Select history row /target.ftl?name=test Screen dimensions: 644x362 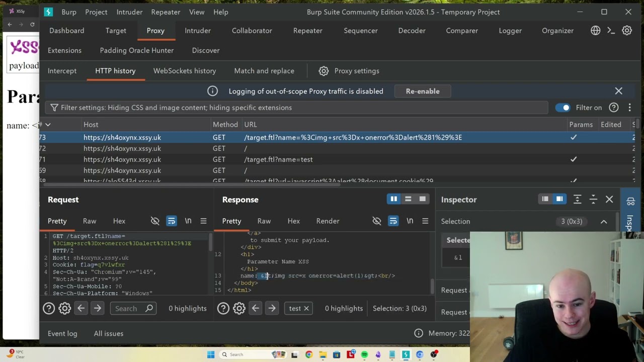pyautogui.click(x=337, y=159)
